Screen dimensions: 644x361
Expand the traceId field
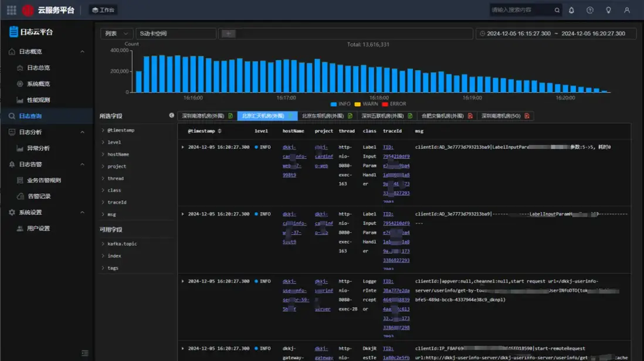pyautogui.click(x=103, y=203)
